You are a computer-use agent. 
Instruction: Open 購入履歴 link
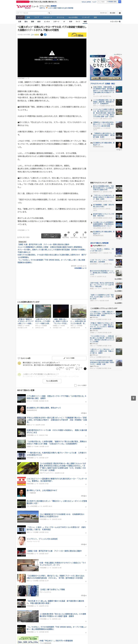click(x=112, y=13)
